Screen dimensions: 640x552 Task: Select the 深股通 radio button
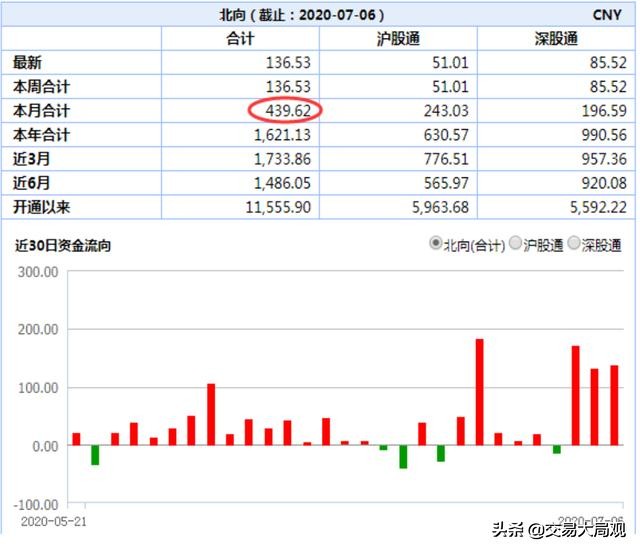tap(574, 243)
